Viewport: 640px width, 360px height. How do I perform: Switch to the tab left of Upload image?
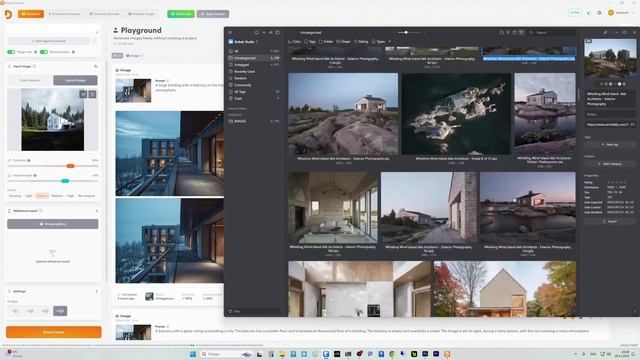tap(30, 80)
